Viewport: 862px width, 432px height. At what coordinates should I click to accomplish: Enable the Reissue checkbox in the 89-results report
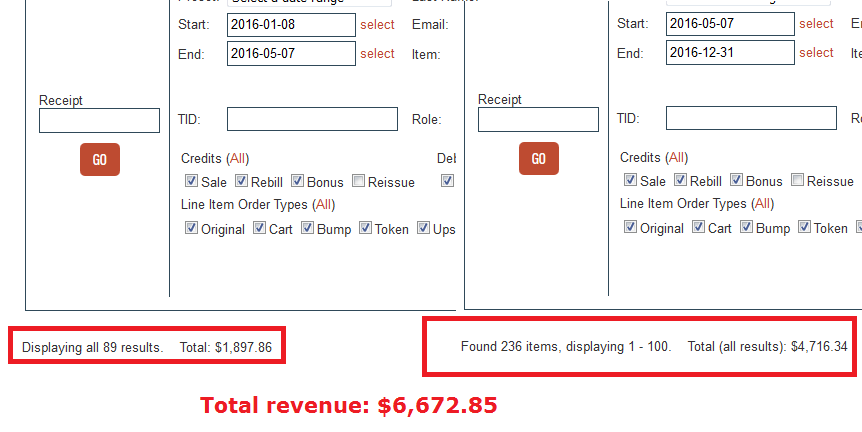[x=358, y=180]
